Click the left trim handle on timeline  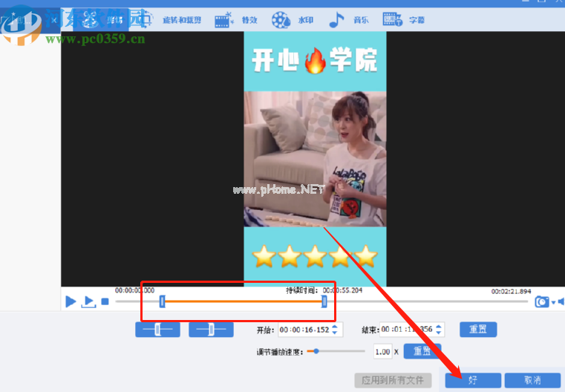[162, 301]
